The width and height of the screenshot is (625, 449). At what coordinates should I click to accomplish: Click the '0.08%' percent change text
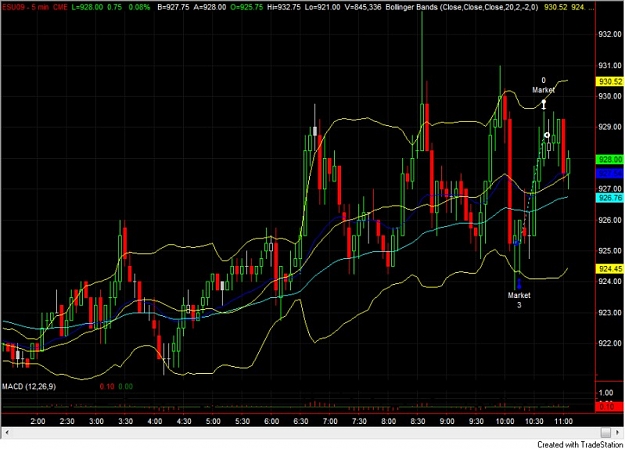pyautogui.click(x=140, y=7)
